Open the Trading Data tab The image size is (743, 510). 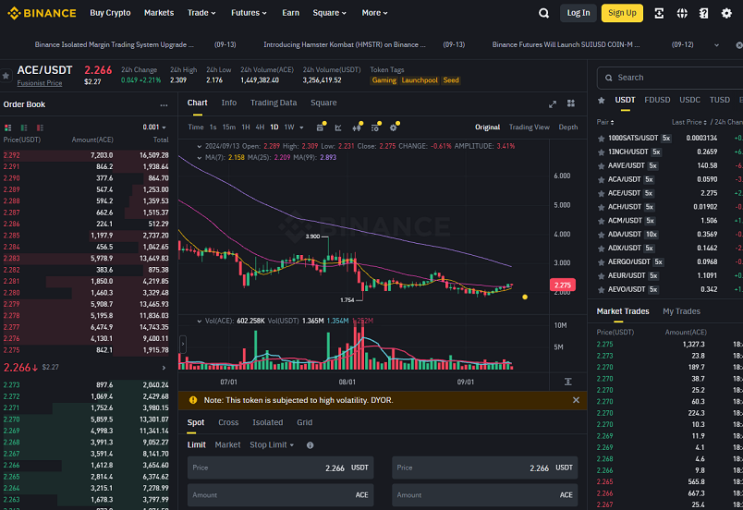click(x=273, y=103)
